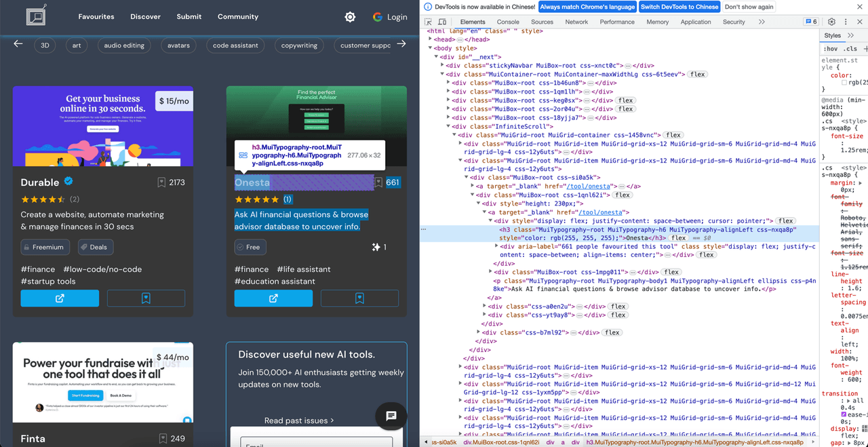868x447 pixels.
Task: Toggle the :hov element state button
Action: 831,49
